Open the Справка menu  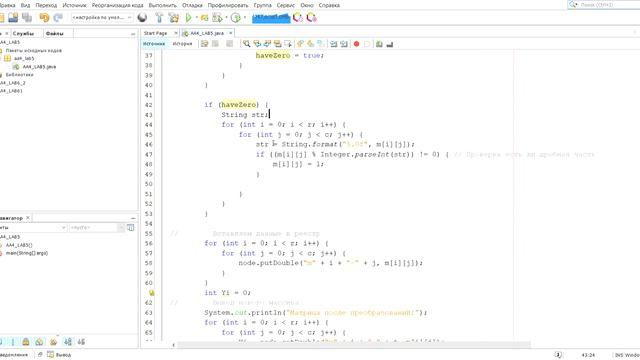pos(329,5)
